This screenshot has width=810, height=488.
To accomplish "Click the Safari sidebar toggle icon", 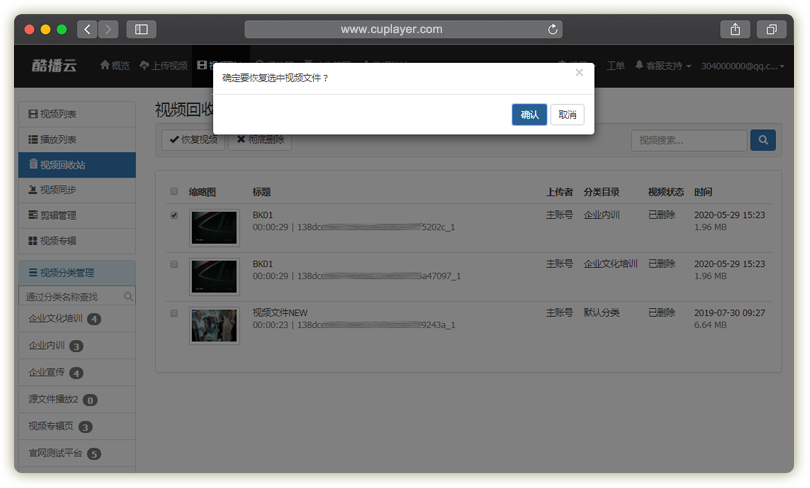I will (141, 30).
